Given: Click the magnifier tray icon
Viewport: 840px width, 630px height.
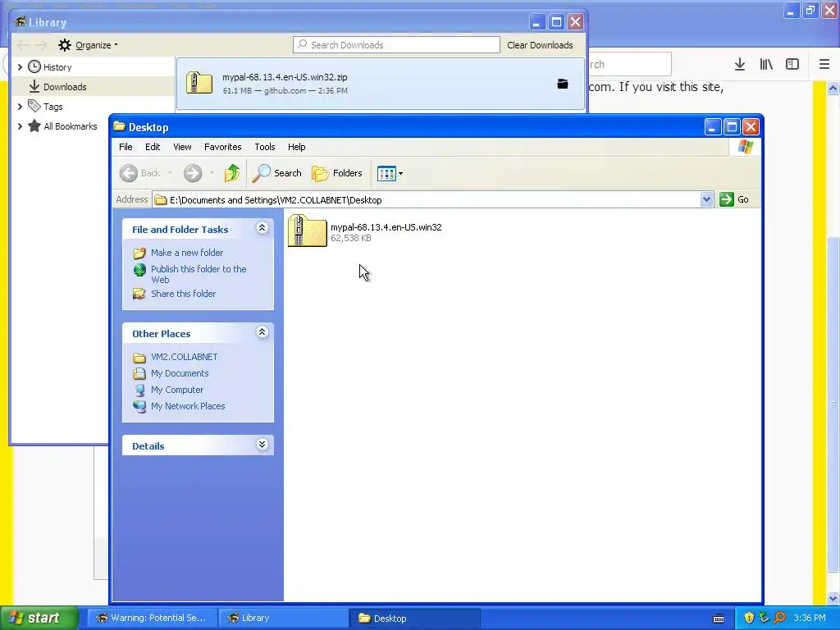Looking at the screenshot, I should 779,618.
